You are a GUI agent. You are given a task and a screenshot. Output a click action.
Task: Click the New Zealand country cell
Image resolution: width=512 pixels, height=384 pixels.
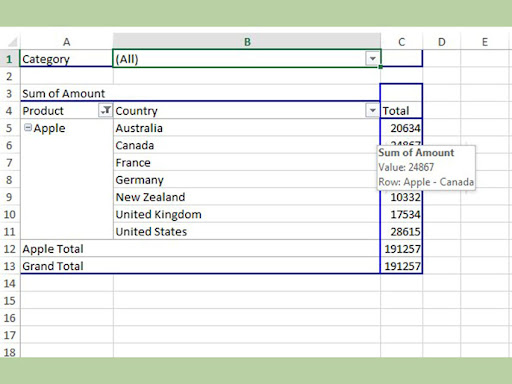point(247,197)
